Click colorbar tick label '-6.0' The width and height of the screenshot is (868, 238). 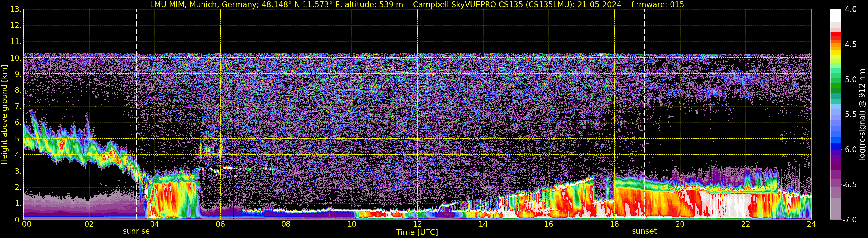[850, 149]
